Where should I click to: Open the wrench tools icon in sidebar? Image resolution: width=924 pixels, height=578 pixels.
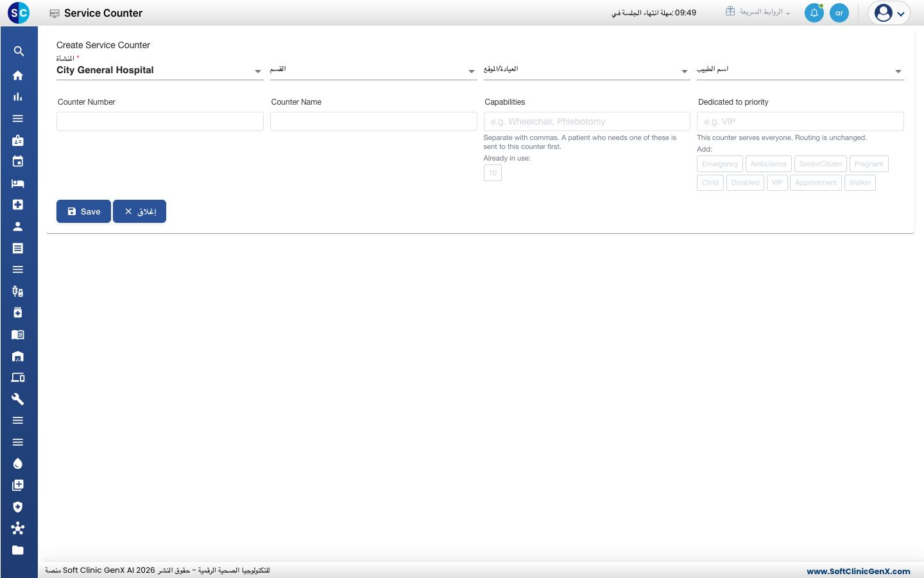click(x=18, y=399)
